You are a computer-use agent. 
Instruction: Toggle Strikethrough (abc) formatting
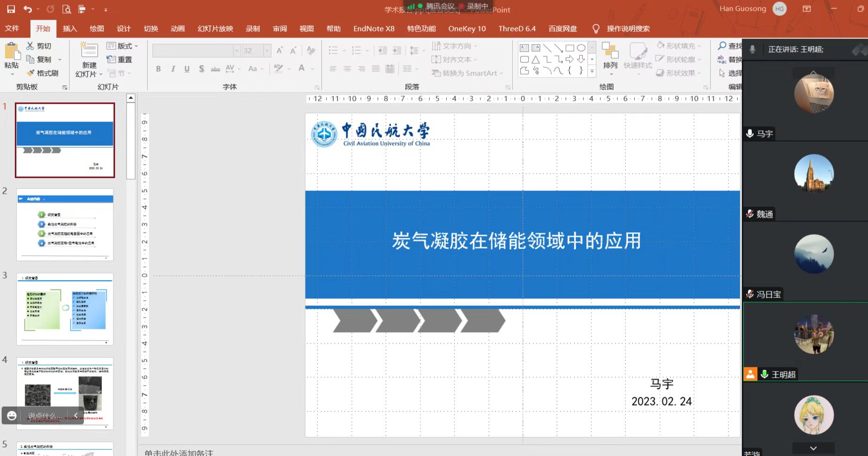pyautogui.click(x=216, y=69)
